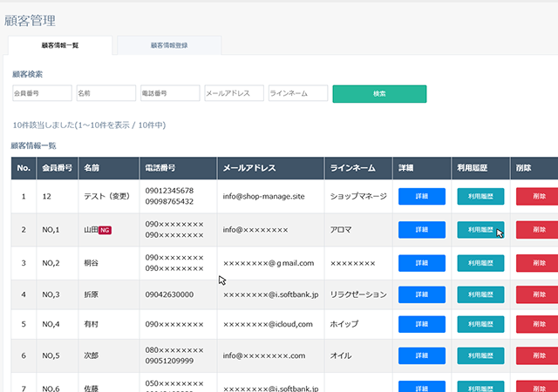Open 利用履歴 for テスト（変更）row
The image size is (558, 392).
point(480,196)
